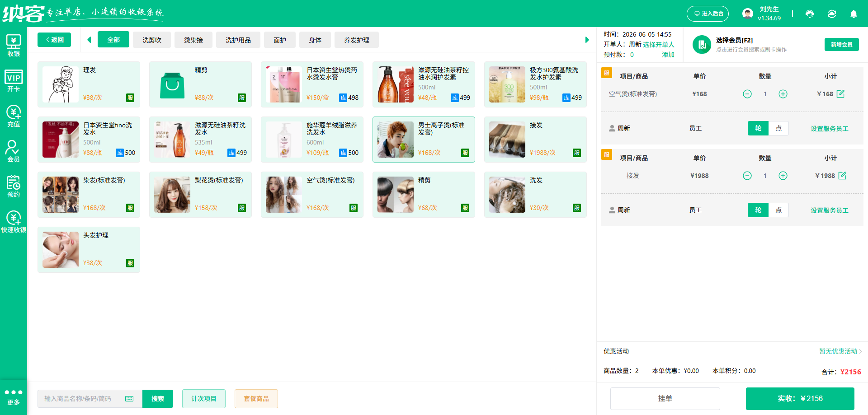This screenshot has width=868, height=415.
Task: Add 头发护理 ¥38/次 service card
Action: (x=89, y=250)
